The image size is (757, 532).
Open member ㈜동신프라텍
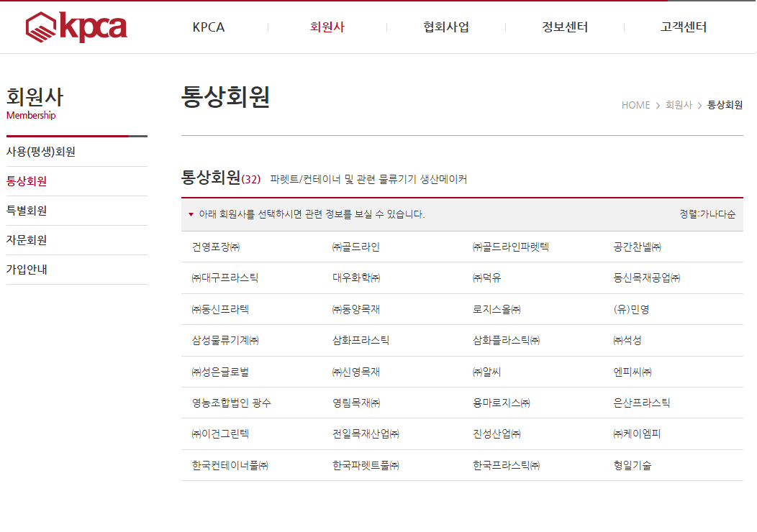click(220, 309)
